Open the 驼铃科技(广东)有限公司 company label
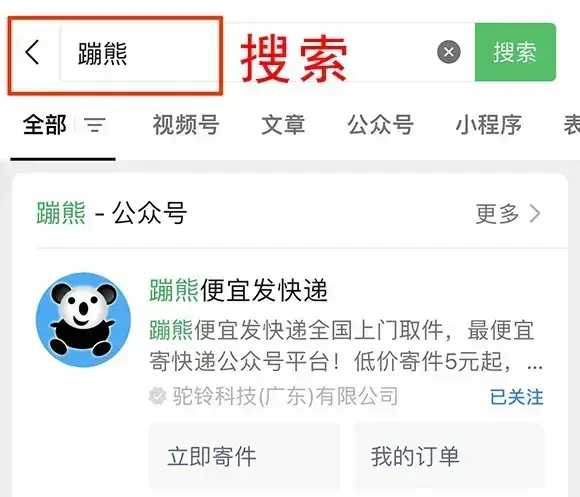Screen dimensions: 580x497 pos(285,396)
